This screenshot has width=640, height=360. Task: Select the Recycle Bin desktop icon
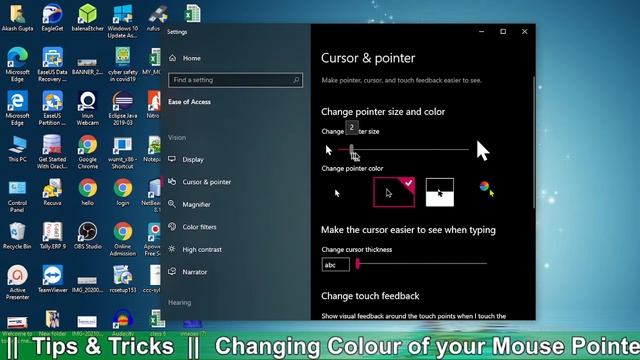tap(17, 236)
